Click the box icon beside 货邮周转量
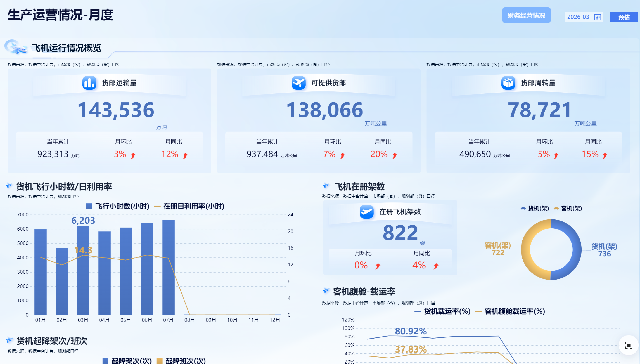 [x=508, y=83]
